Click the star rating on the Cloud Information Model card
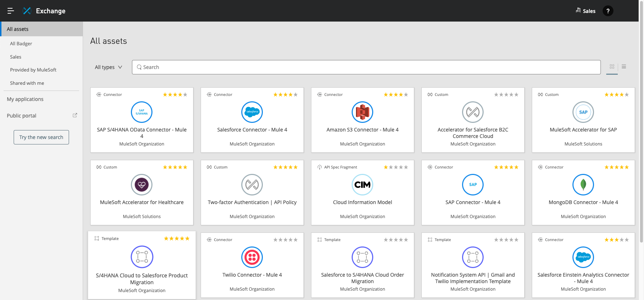This screenshot has width=644, height=300. click(x=396, y=167)
